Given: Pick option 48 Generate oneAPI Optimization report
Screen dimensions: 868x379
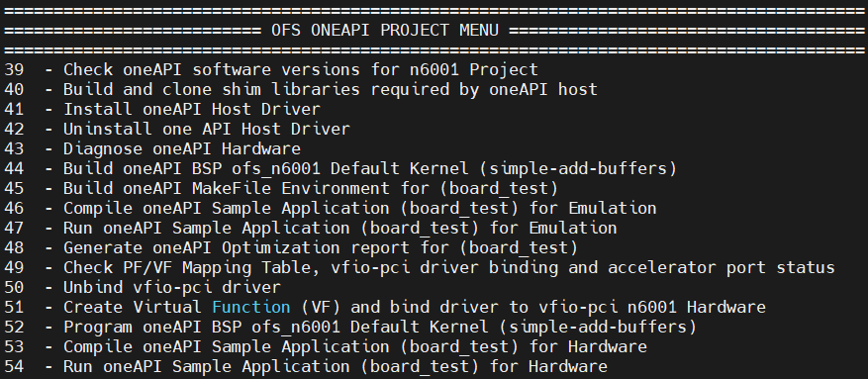Looking at the screenshot, I should [x=291, y=247].
